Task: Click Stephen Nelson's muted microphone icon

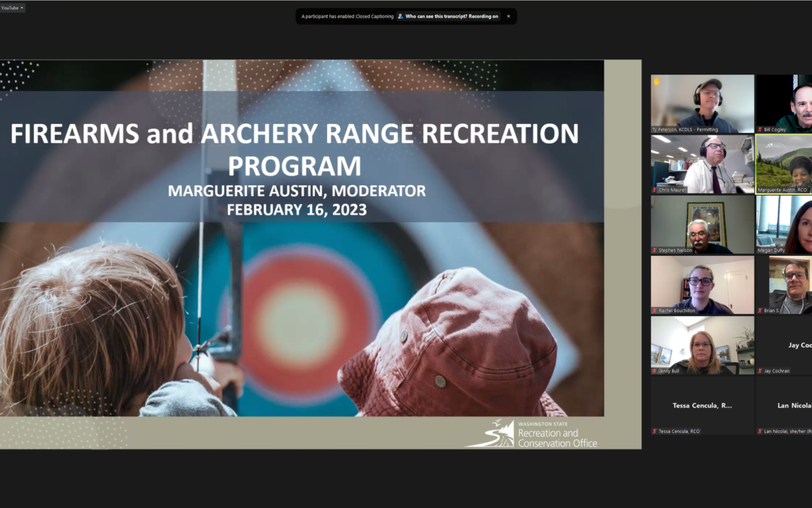Action: coord(655,251)
